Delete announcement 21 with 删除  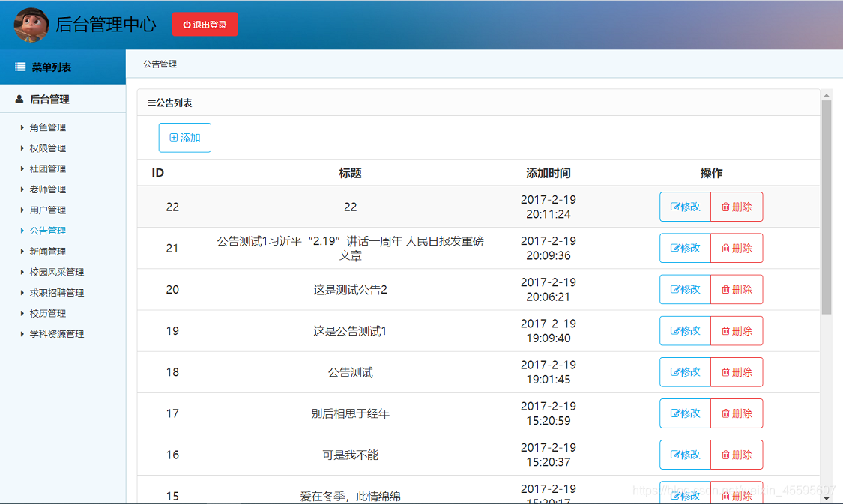tap(737, 248)
